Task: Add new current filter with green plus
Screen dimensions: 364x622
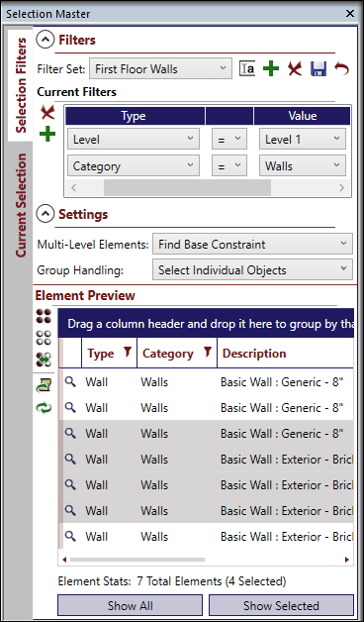Action: point(47,135)
